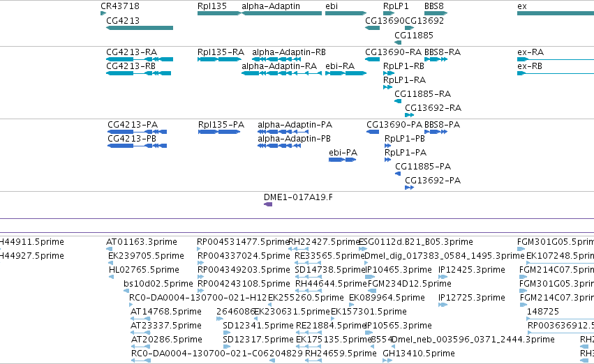The width and height of the screenshot is (594, 364).
Task: Click EST AT23337.5prime
Action: pos(140,333)
